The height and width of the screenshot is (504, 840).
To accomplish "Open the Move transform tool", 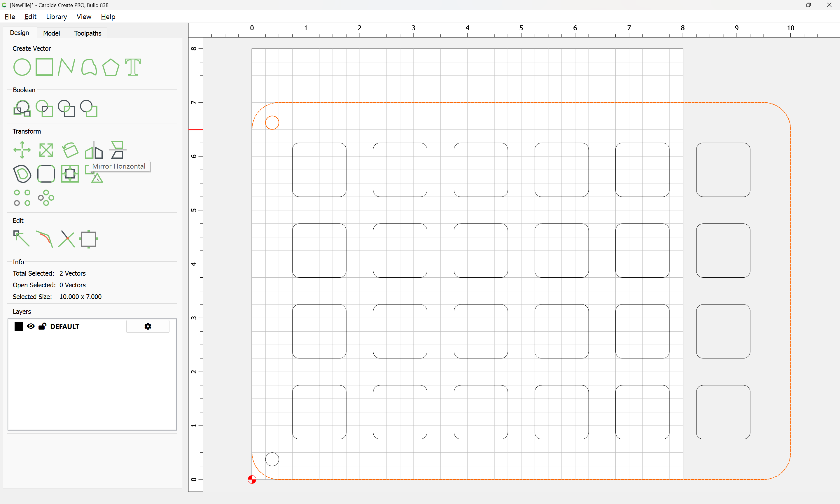I will (22, 150).
